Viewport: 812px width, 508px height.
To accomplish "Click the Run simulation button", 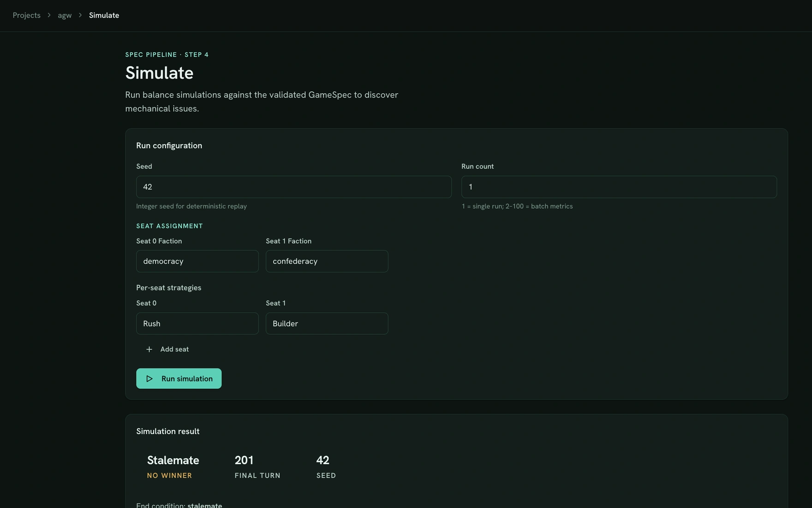I will [x=179, y=379].
